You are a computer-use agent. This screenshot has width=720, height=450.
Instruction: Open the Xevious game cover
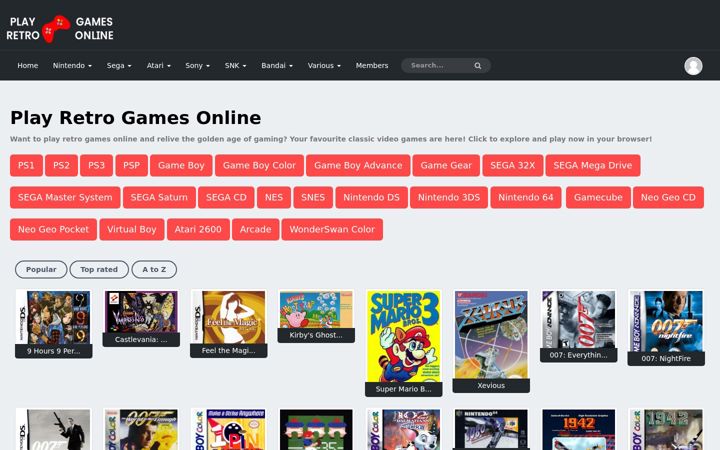(491, 334)
